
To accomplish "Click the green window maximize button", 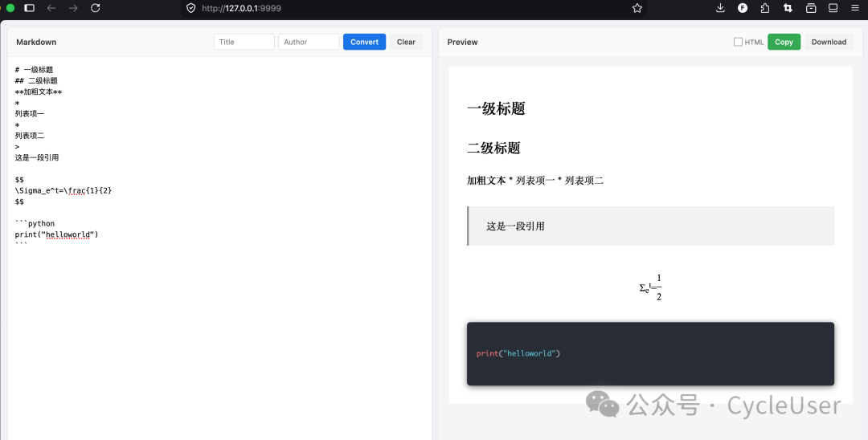I will 10,8.
